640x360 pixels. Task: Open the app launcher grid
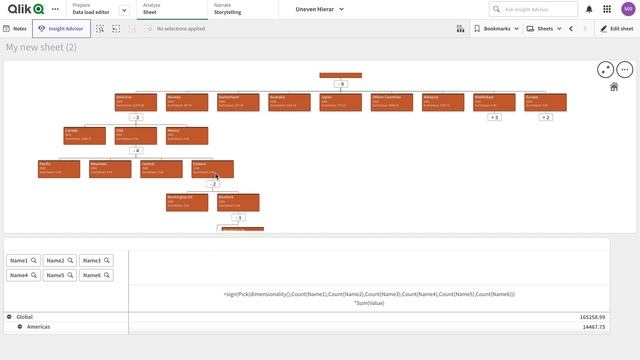(x=607, y=9)
